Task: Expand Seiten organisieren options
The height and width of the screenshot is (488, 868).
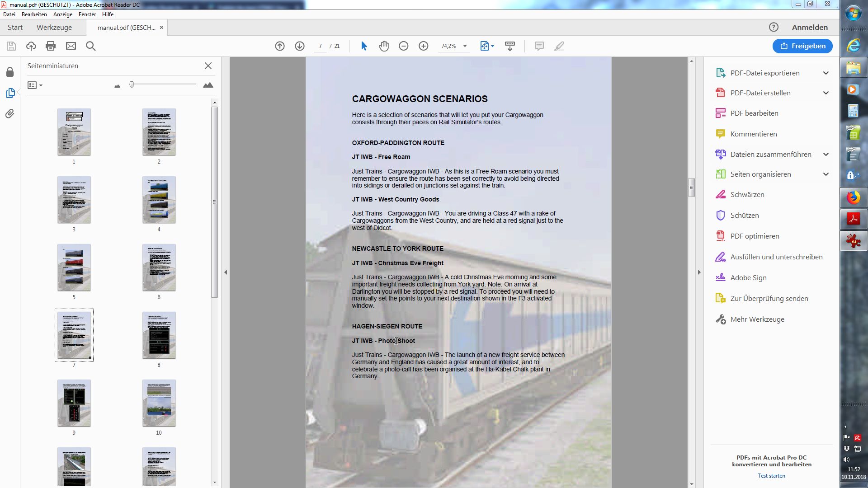Action: (826, 174)
